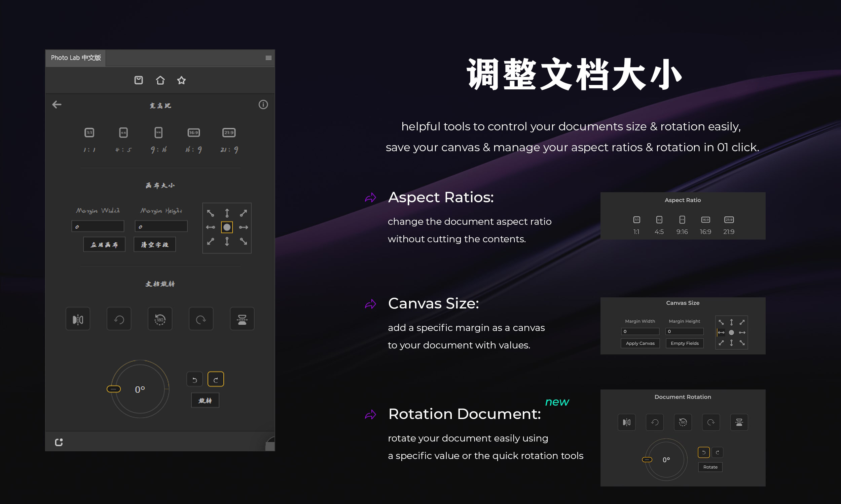Toggle the counter-clockwise direction button in left panel
This screenshot has height=504, width=841.
(x=195, y=379)
